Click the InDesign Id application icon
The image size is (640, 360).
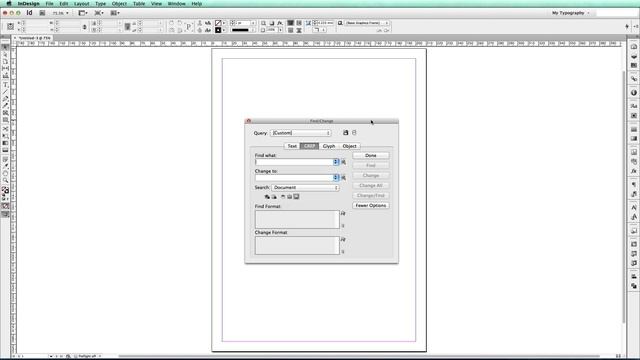pyautogui.click(x=29, y=13)
